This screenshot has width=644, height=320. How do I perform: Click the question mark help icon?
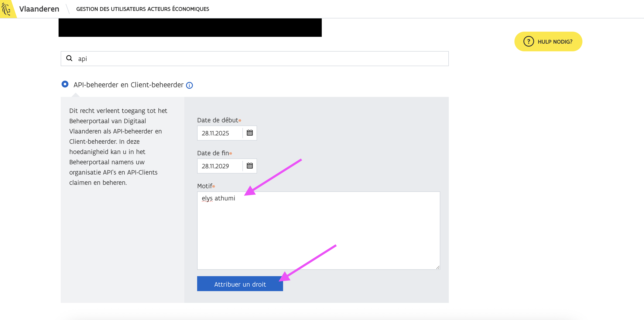[x=528, y=41]
